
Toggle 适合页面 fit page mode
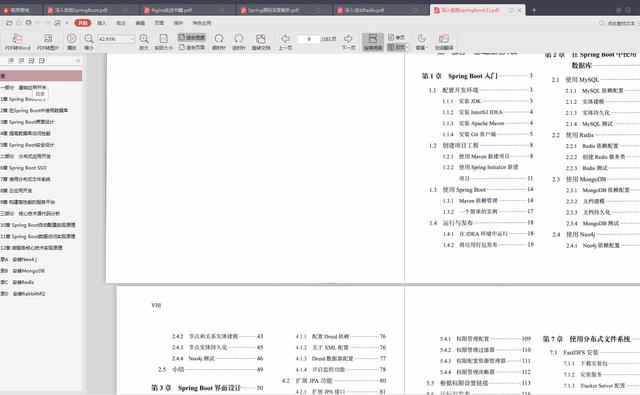191,47
